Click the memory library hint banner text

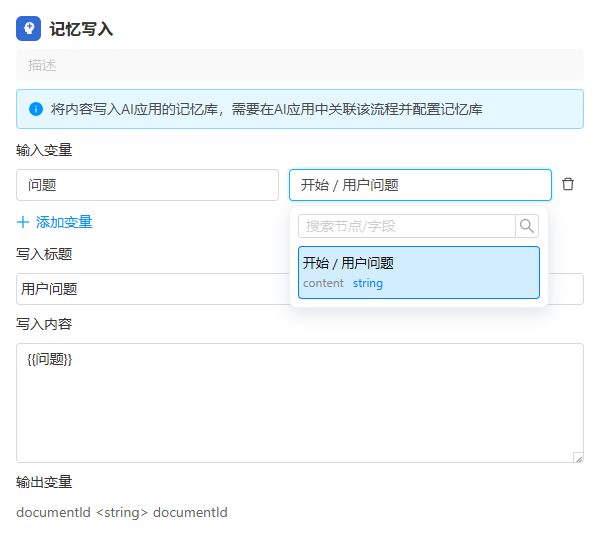point(266,109)
